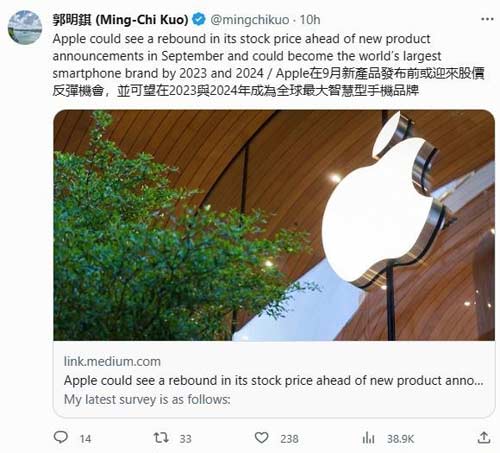Open the three-dot more options menu
Image resolution: width=500 pixels, height=453 pixels.
click(x=487, y=19)
